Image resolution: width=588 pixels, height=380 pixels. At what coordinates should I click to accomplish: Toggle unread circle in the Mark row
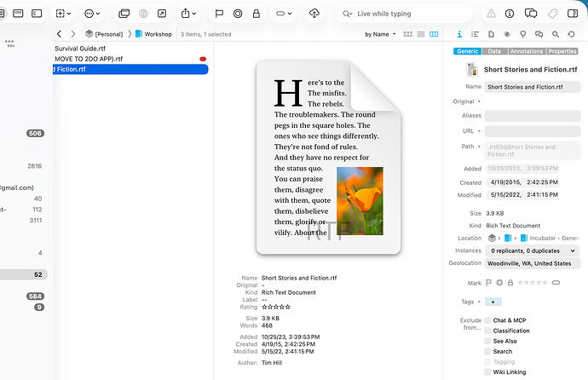pyautogui.click(x=499, y=283)
